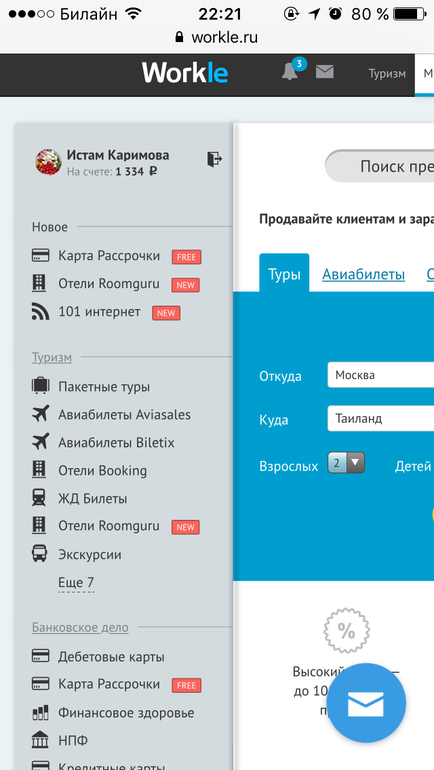Open the notifications bell icon
This screenshot has width=434, height=770.
291,73
